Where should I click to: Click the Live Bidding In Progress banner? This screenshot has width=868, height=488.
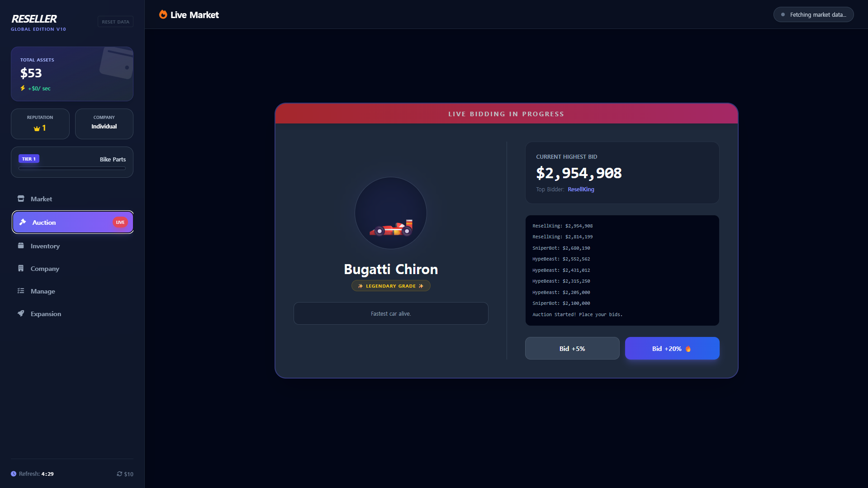(x=506, y=114)
